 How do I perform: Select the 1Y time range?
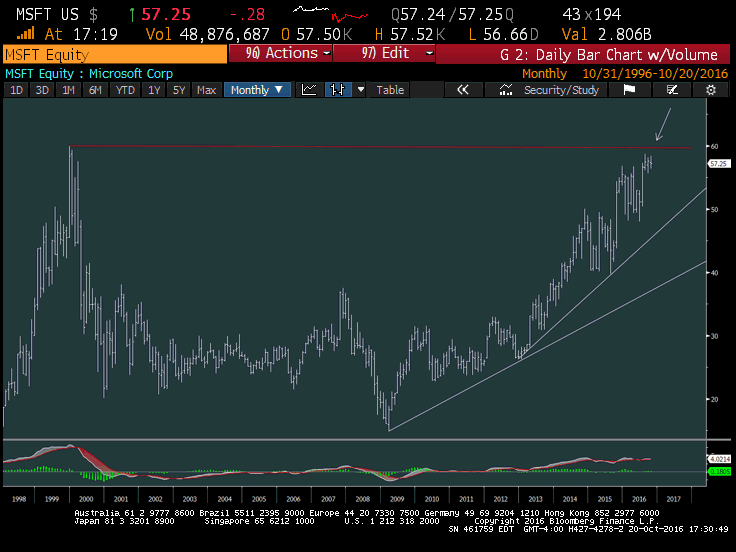154,90
